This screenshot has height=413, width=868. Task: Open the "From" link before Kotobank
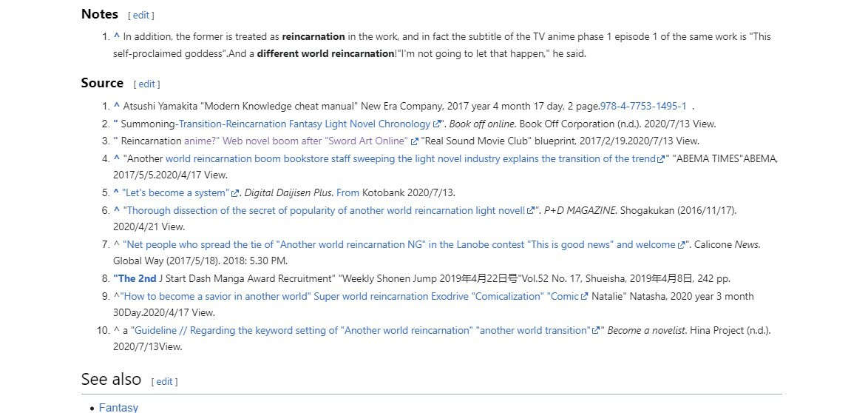(347, 193)
